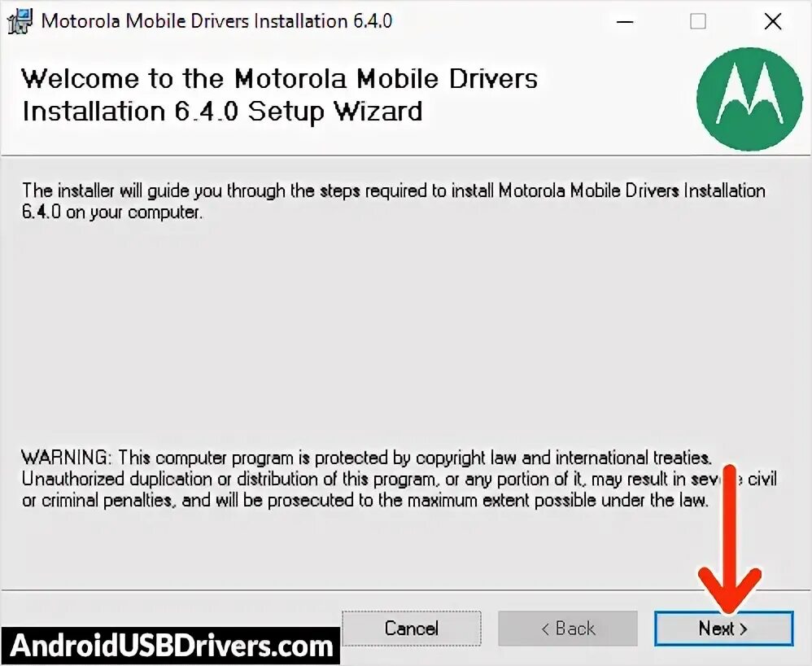812x666 pixels.
Task: Click the right chevron on the Next button
Action: (744, 629)
